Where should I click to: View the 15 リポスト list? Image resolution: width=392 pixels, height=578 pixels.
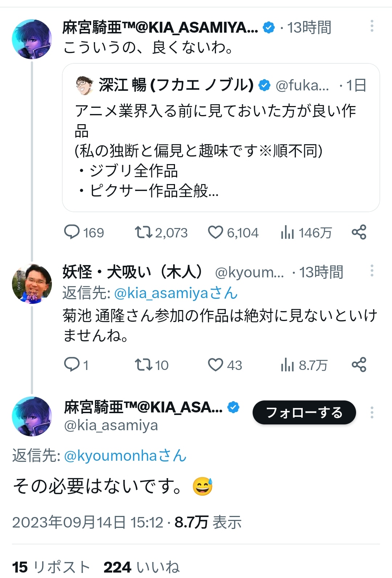[51, 567]
